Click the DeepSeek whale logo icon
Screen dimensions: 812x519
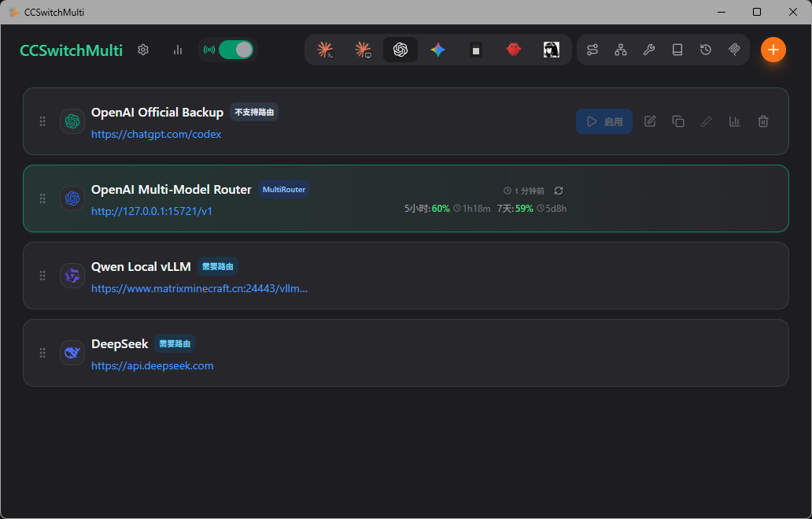click(x=72, y=353)
